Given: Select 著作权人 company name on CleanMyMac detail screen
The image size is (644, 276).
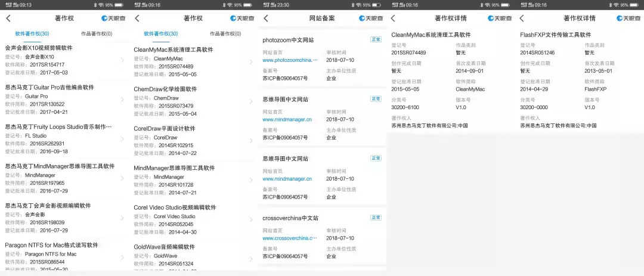Looking at the screenshot, I should [x=429, y=126].
